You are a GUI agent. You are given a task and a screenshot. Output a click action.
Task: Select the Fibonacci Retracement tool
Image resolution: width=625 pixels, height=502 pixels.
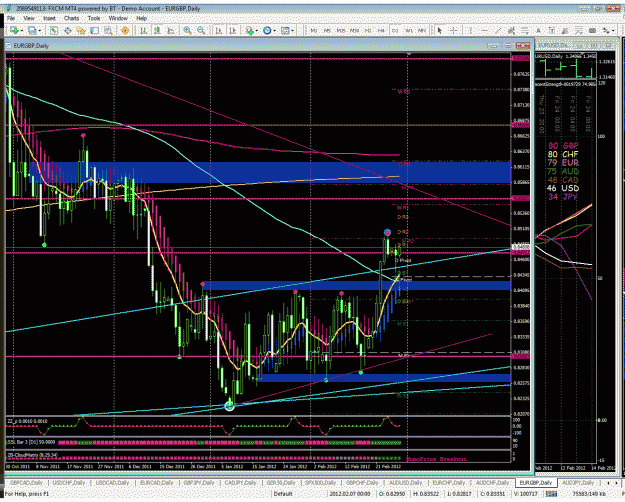pos(525,30)
